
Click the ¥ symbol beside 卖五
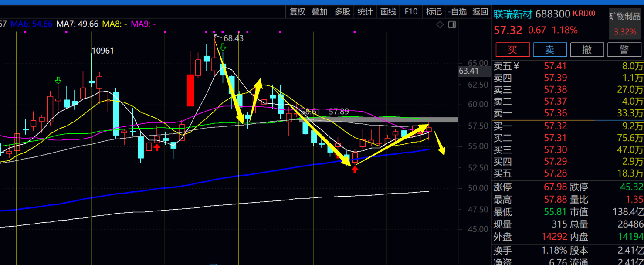tap(516, 66)
